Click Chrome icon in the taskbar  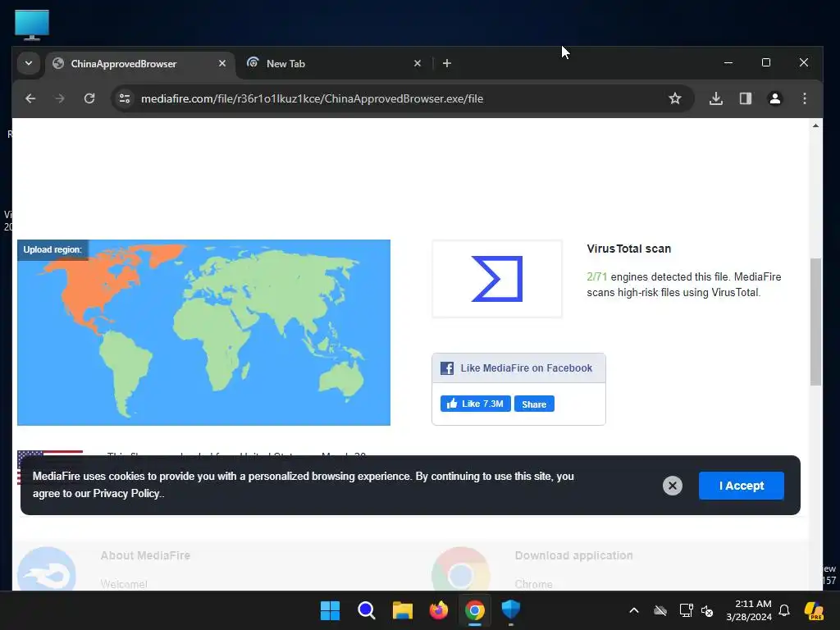[x=475, y=610]
